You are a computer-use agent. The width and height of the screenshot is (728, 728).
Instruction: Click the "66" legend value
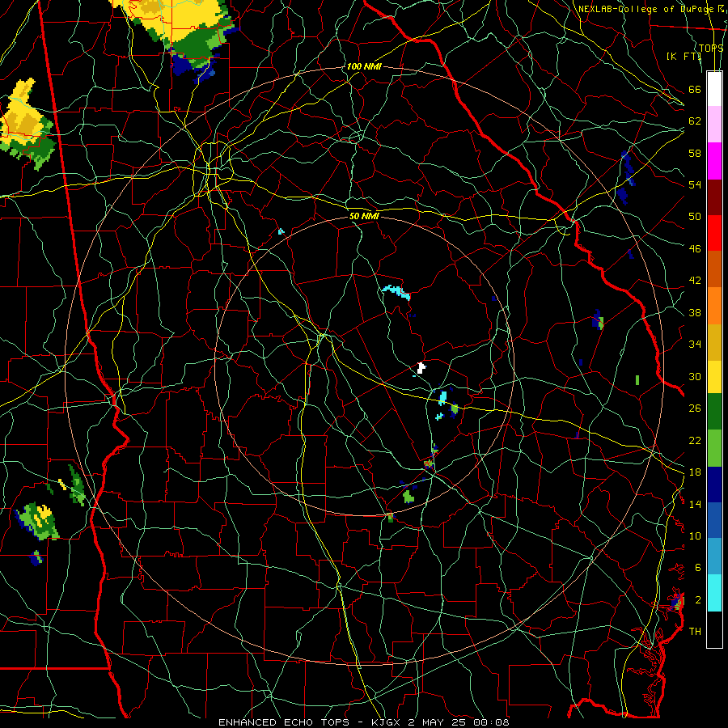tap(695, 89)
